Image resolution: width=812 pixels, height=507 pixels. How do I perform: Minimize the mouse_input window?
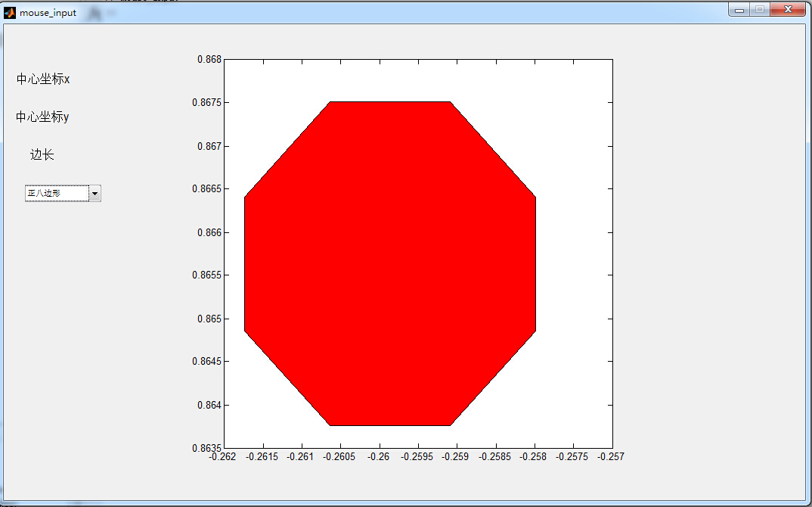[x=739, y=9]
